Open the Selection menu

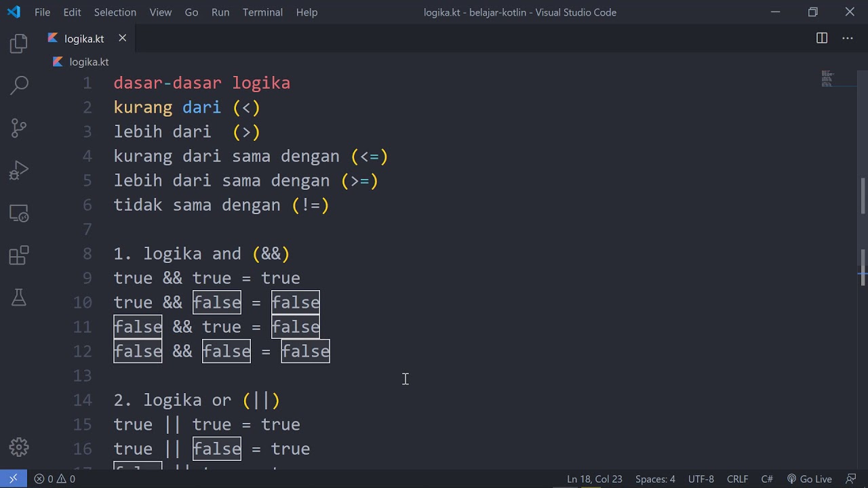click(x=115, y=12)
